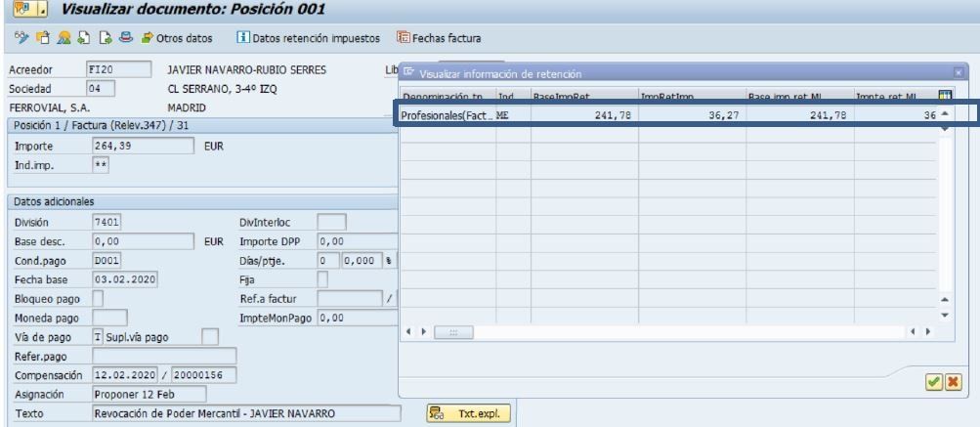Open dropdown arrow beside the title icon

pos(42,10)
